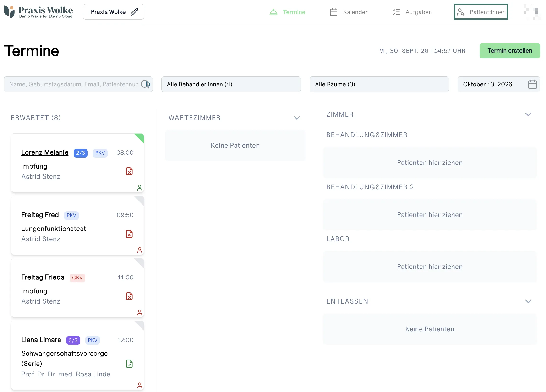Click the green document check icon on Liana Limara card
This screenshot has width=546, height=392.
[129, 364]
